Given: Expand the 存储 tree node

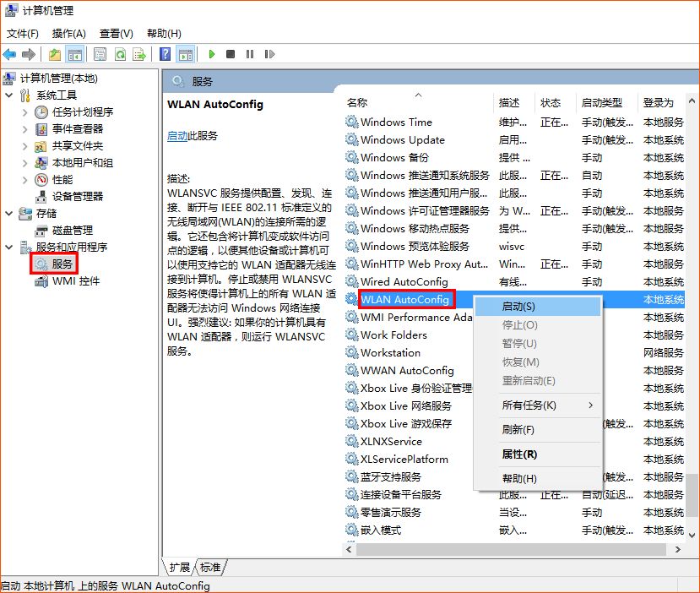Looking at the screenshot, I should pos(8,214).
